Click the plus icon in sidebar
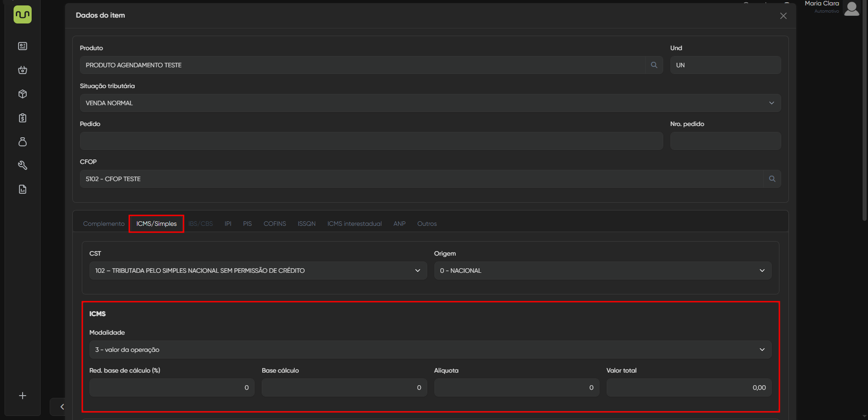868x420 pixels. click(23, 396)
